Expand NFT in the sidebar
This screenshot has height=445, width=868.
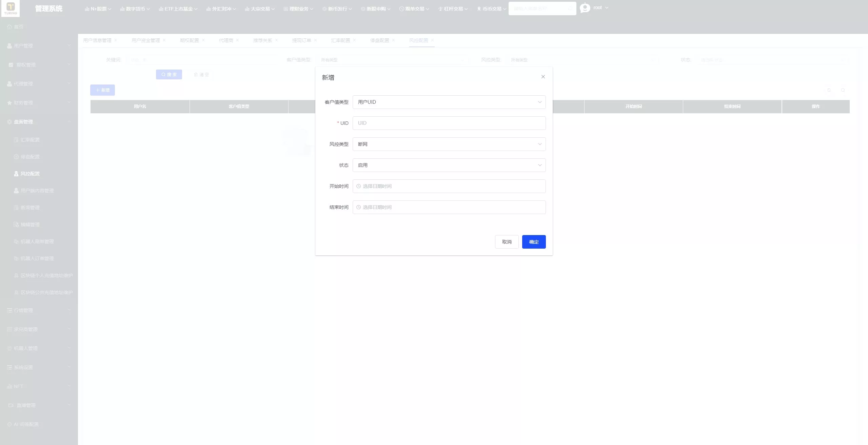39,386
